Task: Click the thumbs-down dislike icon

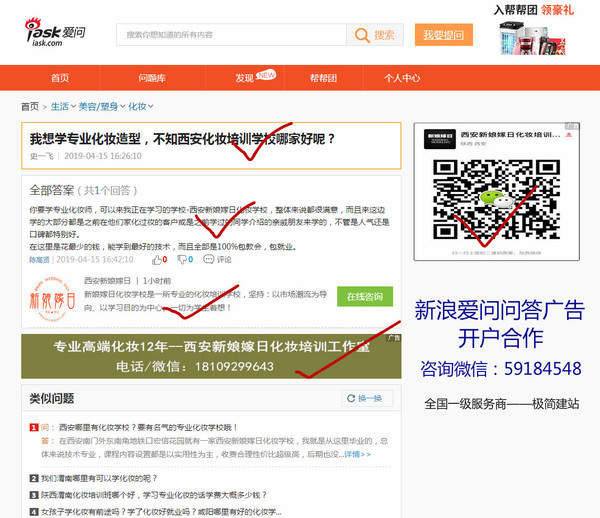Action: click(x=182, y=260)
